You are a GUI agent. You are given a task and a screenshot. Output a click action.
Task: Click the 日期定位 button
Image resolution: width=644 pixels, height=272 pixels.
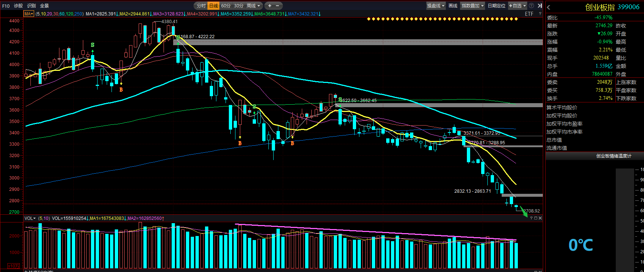(x=497, y=6)
